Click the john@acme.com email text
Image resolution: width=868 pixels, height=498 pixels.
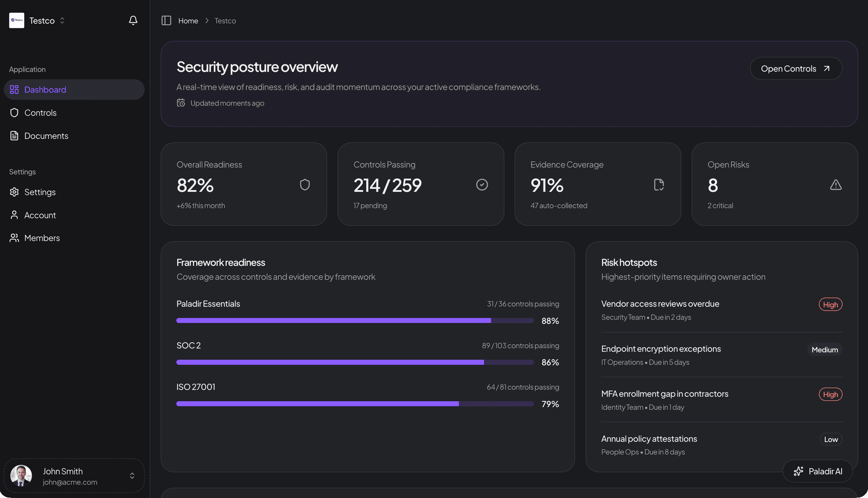click(70, 482)
